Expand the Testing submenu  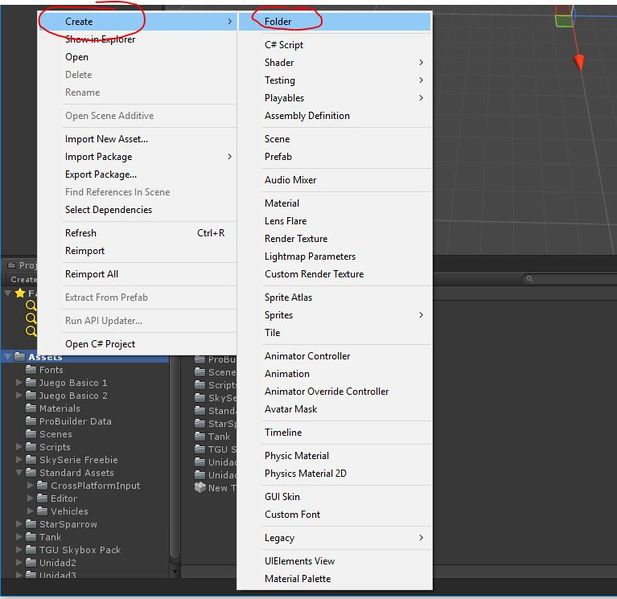pos(421,80)
